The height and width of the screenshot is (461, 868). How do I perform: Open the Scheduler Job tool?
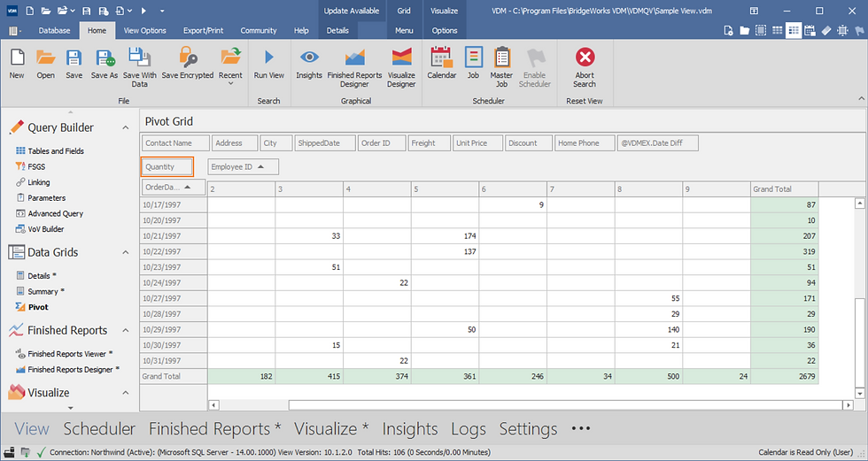coord(473,64)
